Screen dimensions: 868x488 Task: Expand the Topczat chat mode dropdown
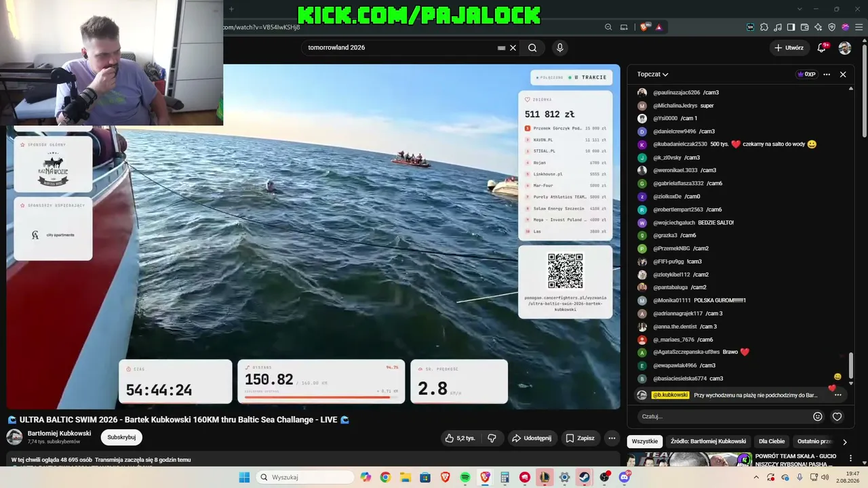click(652, 75)
